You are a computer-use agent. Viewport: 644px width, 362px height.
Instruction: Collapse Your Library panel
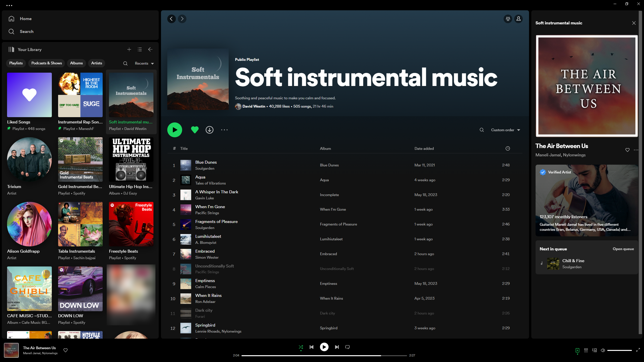(150, 49)
